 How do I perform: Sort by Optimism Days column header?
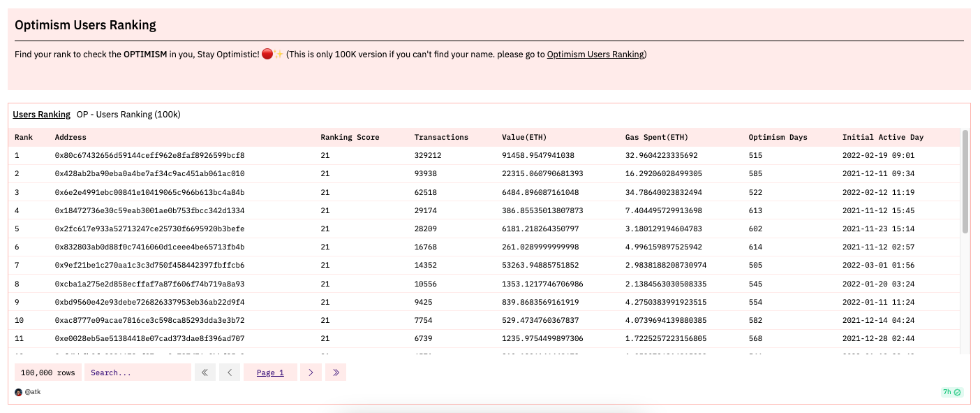778,137
